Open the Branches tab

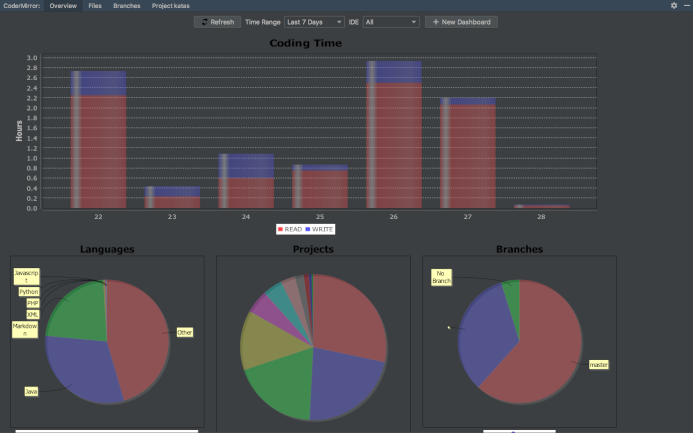126,6
